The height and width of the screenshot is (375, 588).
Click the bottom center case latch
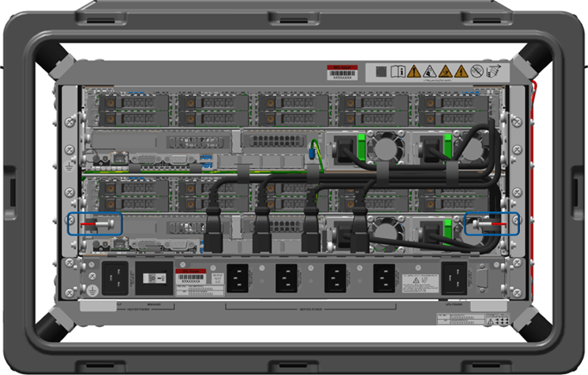(294, 366)
